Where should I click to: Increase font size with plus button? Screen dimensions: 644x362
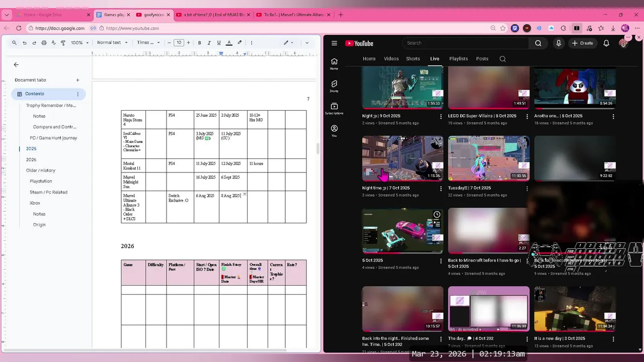[189, 43]
